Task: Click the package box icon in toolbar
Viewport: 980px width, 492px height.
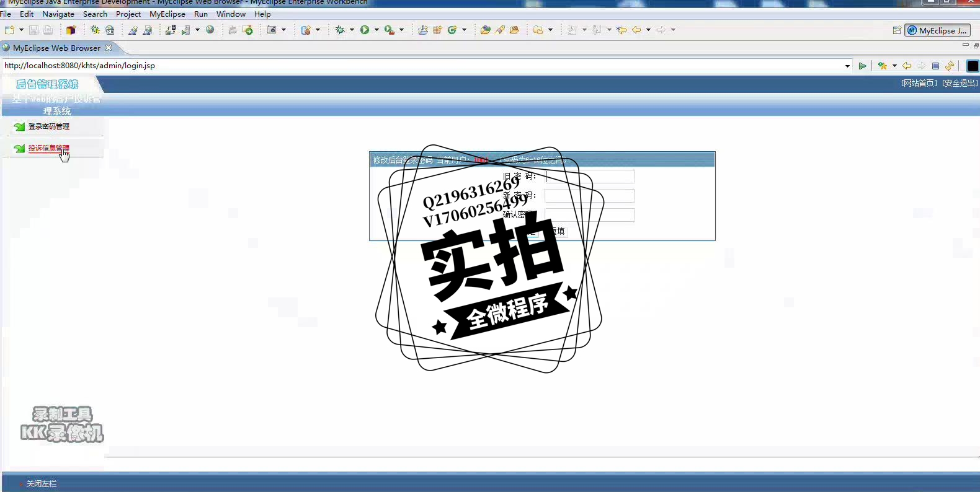Action: pyautogui.click(x=71, y=30)
